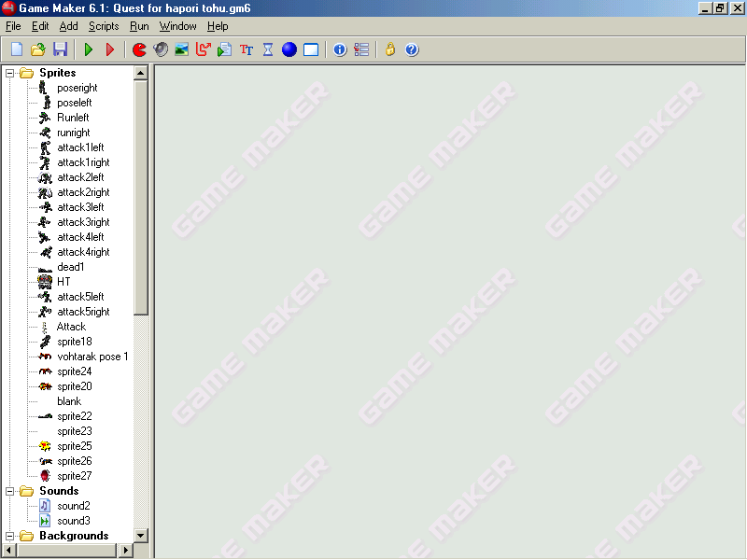
Task: Select the poseright sprite
Action: 77,87
